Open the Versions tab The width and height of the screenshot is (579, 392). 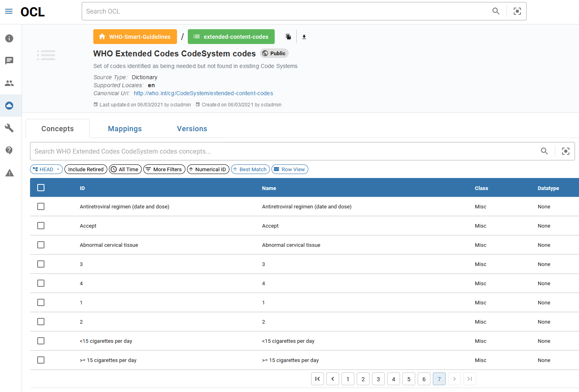(192, 128)
